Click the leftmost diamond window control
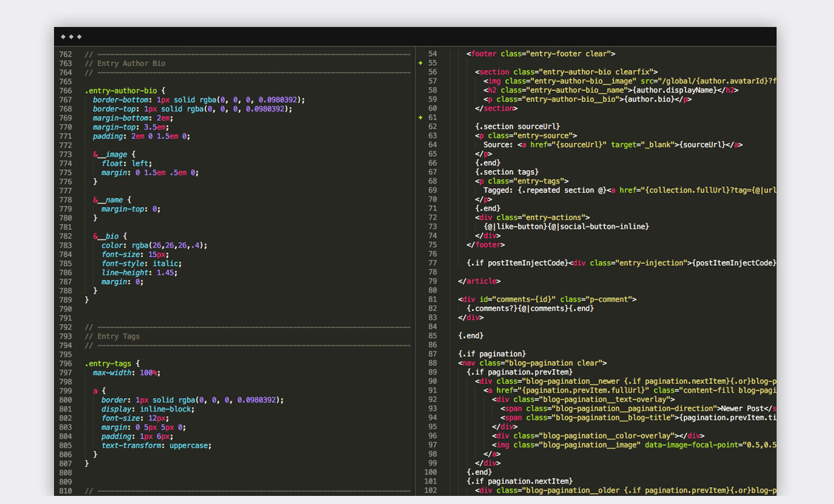This screenshot has height=504, width=834. coord(63,36)
